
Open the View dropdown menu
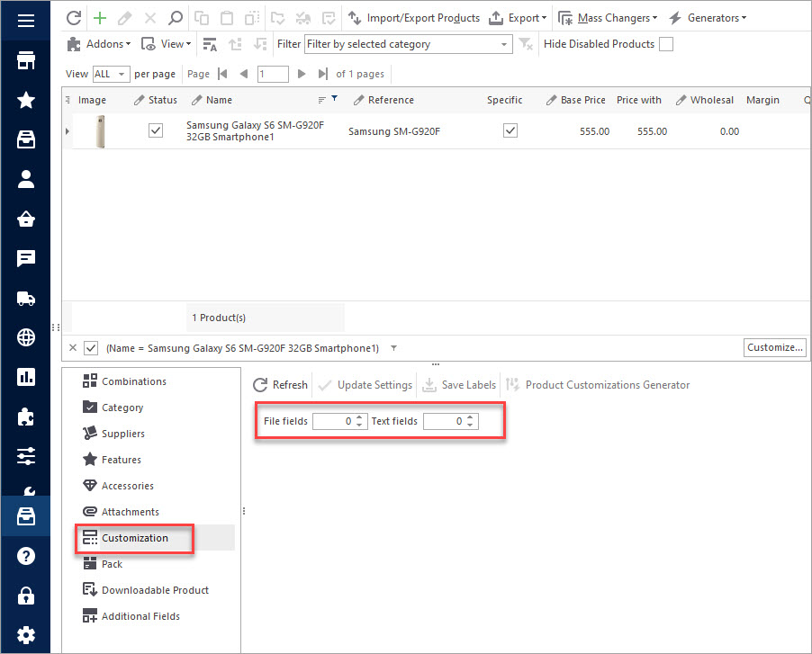point(167,44)
